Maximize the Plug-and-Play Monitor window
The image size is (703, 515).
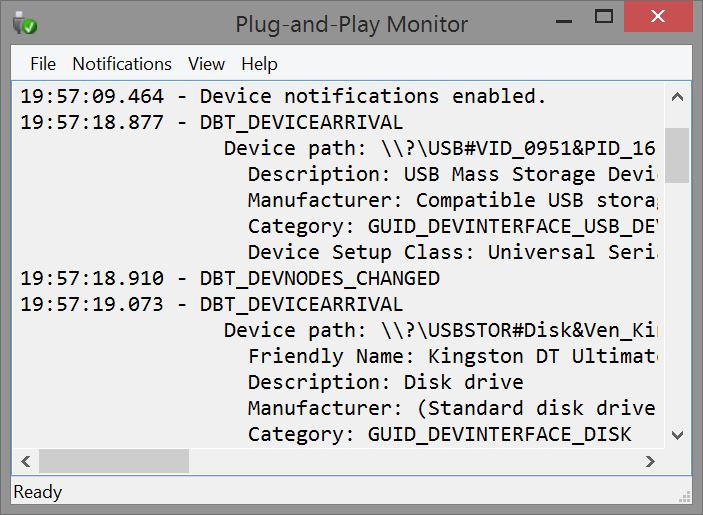pyautogui.click(x=603, y=17)
